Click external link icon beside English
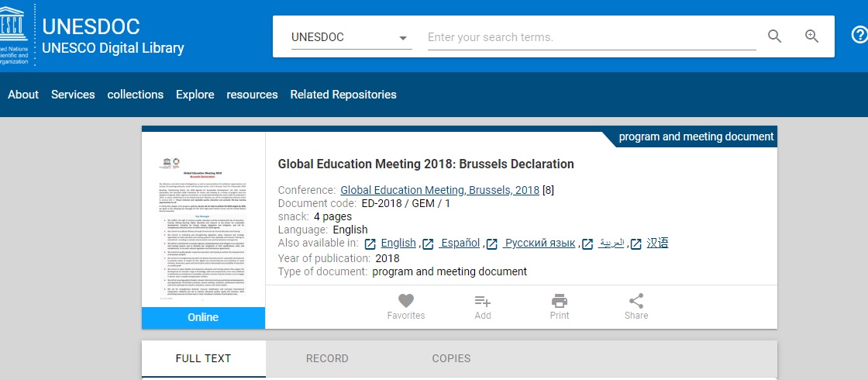The height and width of the screenshot is (380, 868). click(x=371, y=244)
